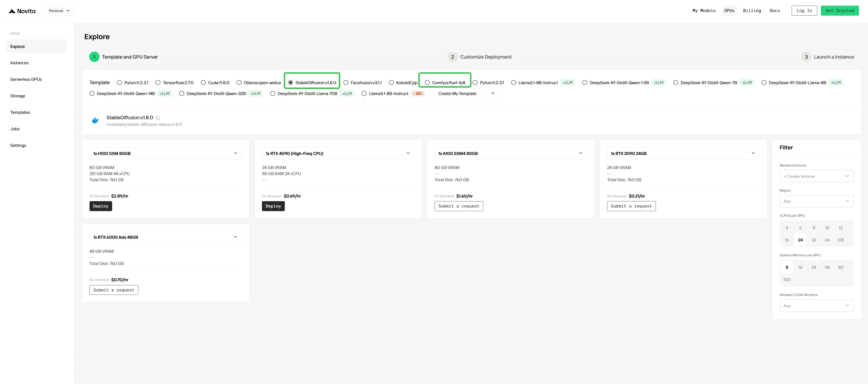Open GPUs in top navigation

pyautogui.click(x=729, y=11)
